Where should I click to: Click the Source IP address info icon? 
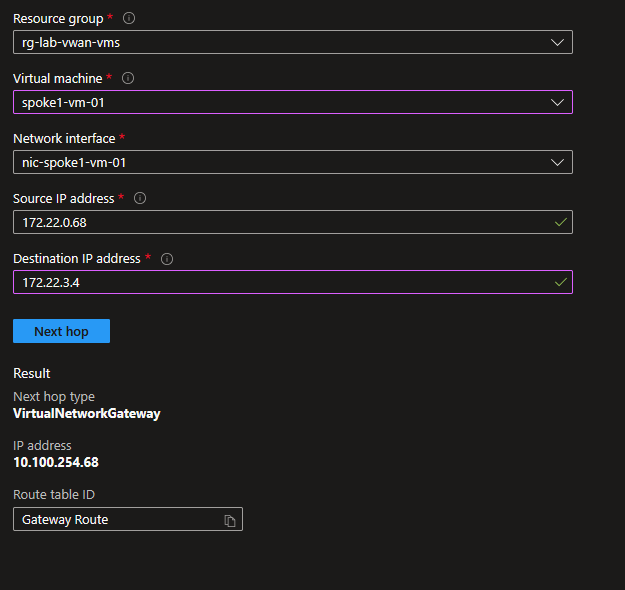tap(140, 198)
